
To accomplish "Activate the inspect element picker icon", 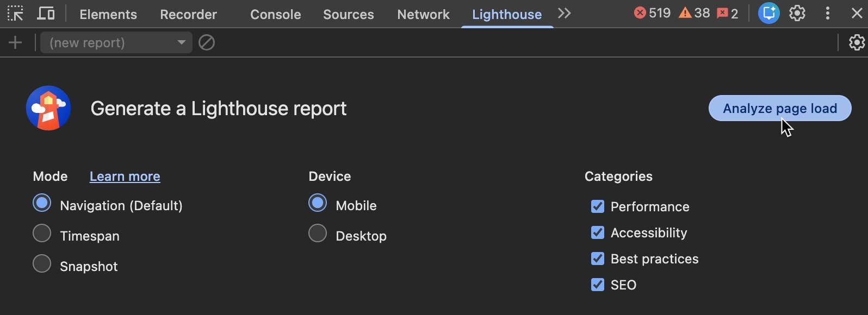I will pyautogui.click(x=15, y=14).
